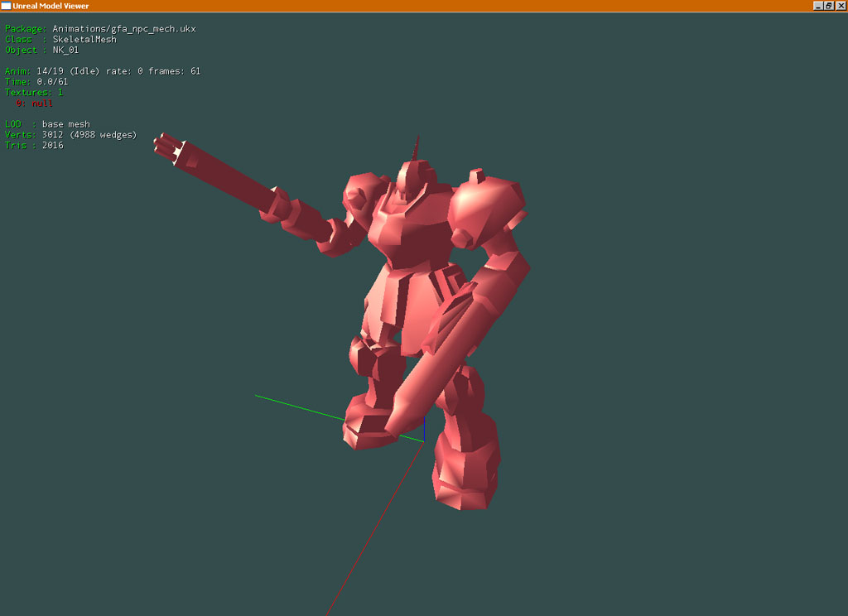The height and width of the screenshot is (616, 848).
Task: Click the Unreal Model Viewer title text
Action: pos(51,6)
